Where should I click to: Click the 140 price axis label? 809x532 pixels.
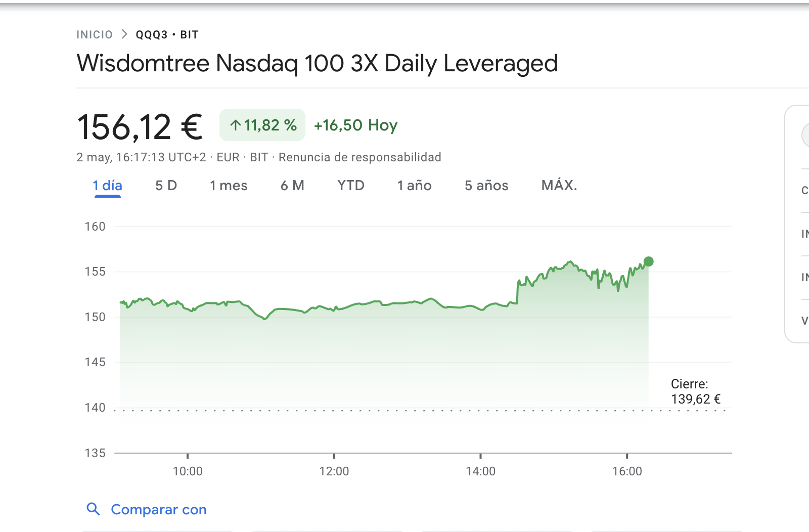pyautogui.click(x=95, y=408)
